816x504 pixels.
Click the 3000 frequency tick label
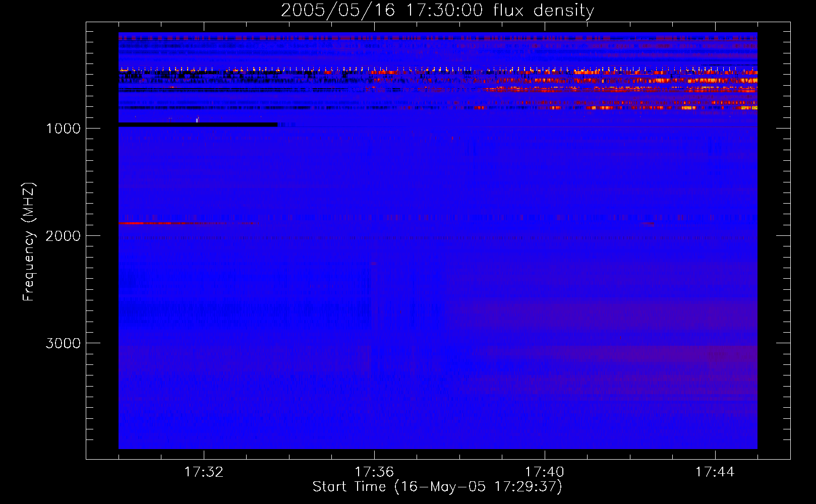pos(63,343)
